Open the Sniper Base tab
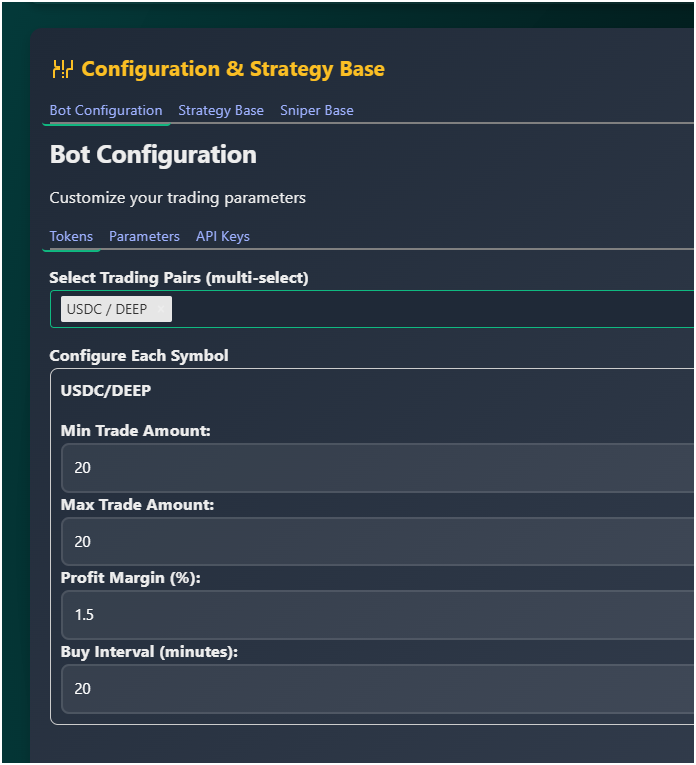The height and width of the screenshot is (765, 696). [317, 110]
